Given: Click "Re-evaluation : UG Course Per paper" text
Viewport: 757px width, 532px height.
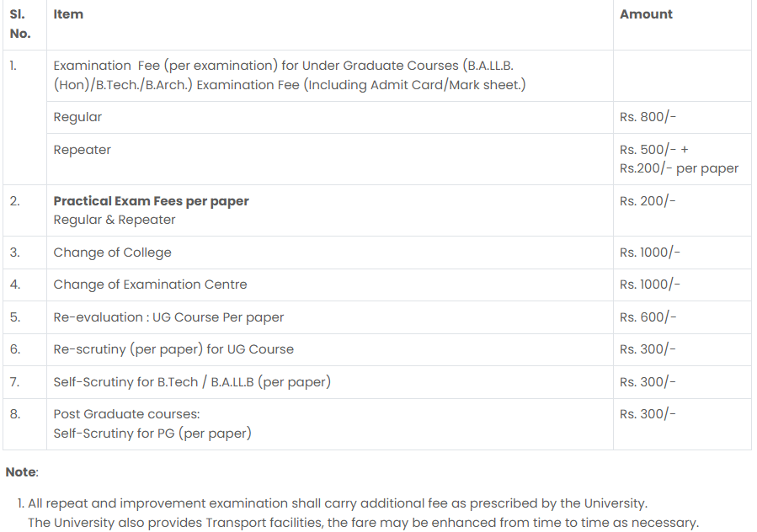Looking at the screenshot, I should point(168,317).
